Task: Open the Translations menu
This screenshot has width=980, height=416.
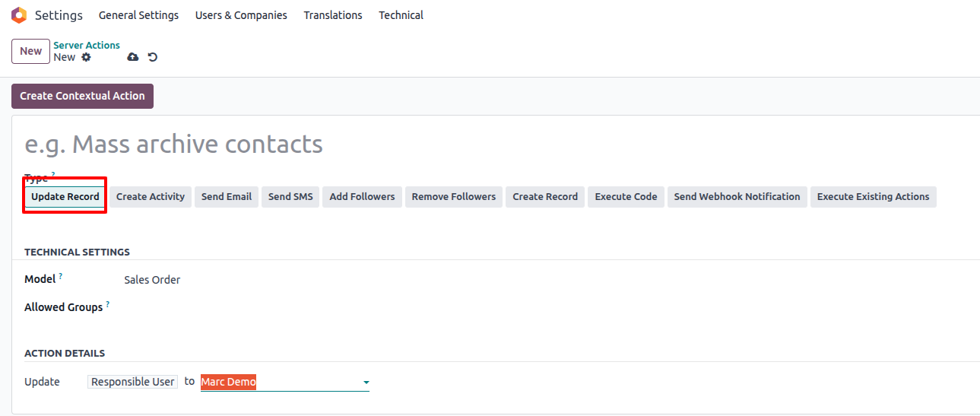Action: coord(333,15)
